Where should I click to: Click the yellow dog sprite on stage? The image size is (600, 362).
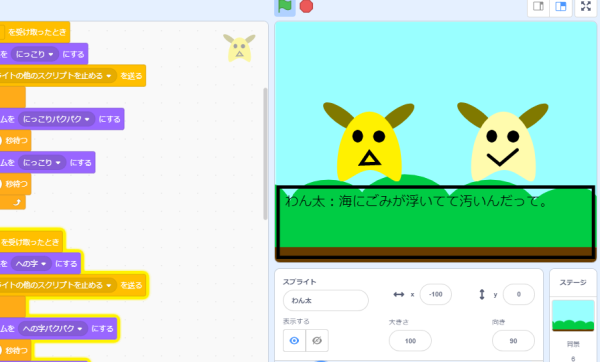(369, 142)
